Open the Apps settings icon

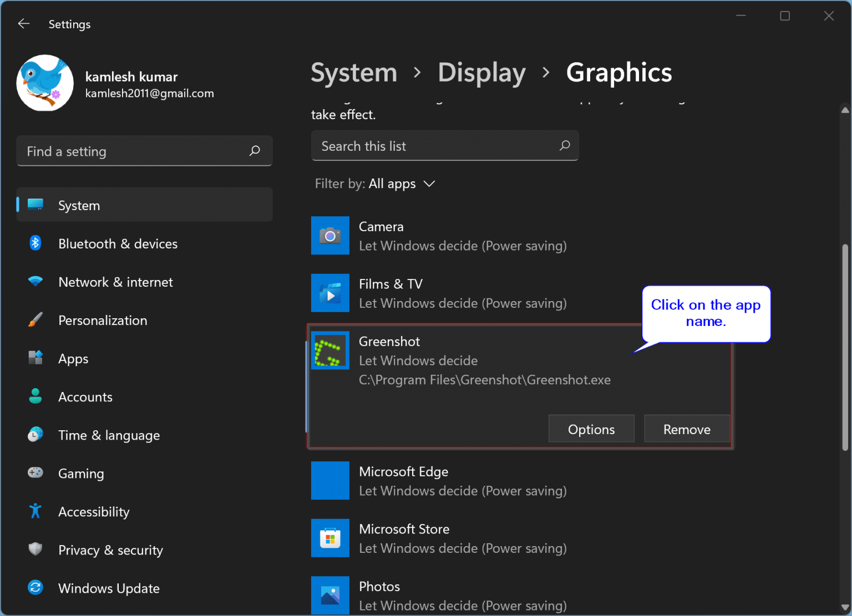coord(35,358)
